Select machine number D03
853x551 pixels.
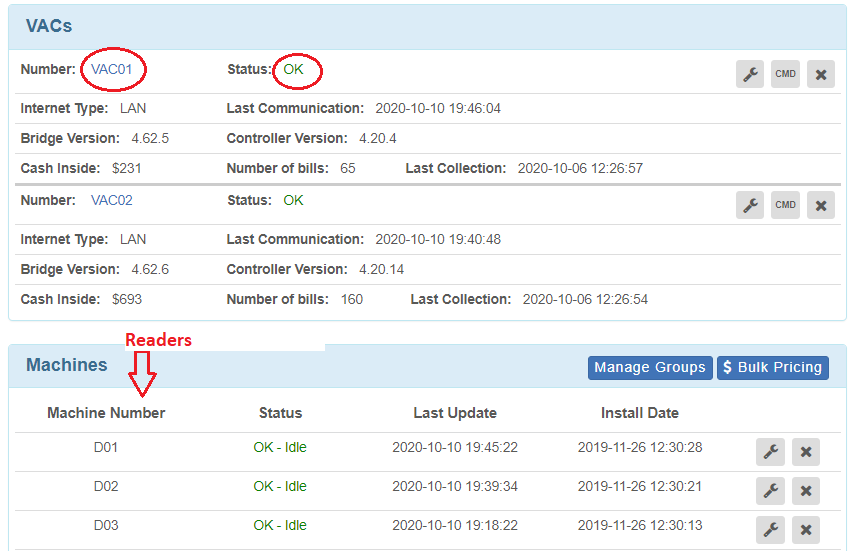pos(106,525)
